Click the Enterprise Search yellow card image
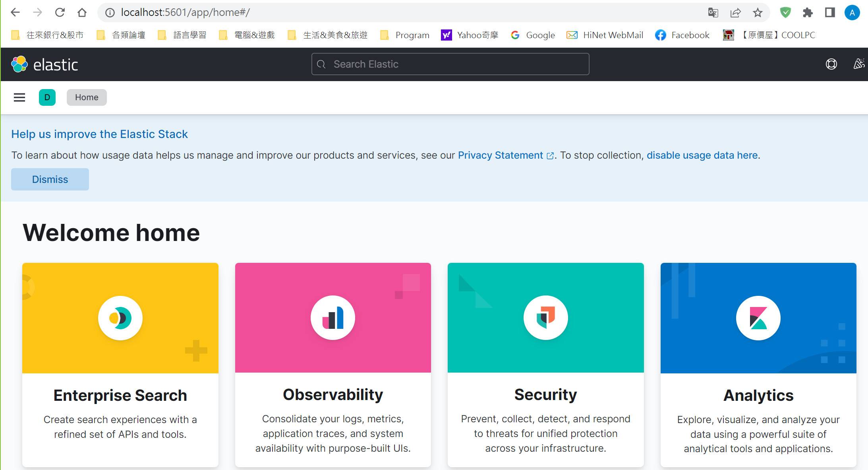Screen dimensions: 868x470 click(120, 318)
